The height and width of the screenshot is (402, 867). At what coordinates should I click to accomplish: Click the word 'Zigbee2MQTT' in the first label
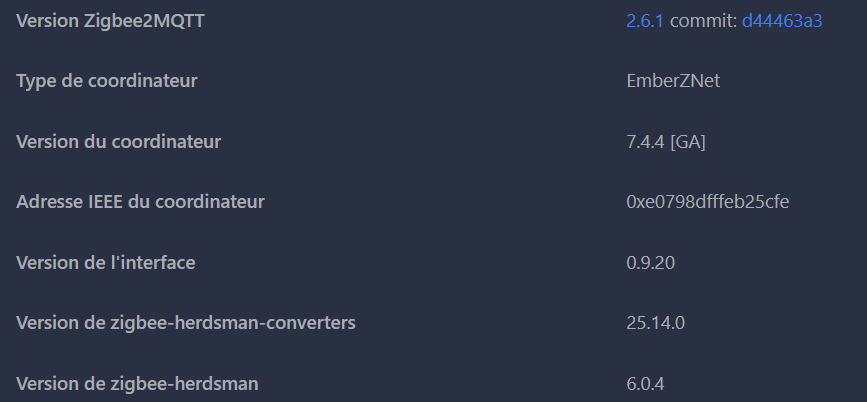147,21
